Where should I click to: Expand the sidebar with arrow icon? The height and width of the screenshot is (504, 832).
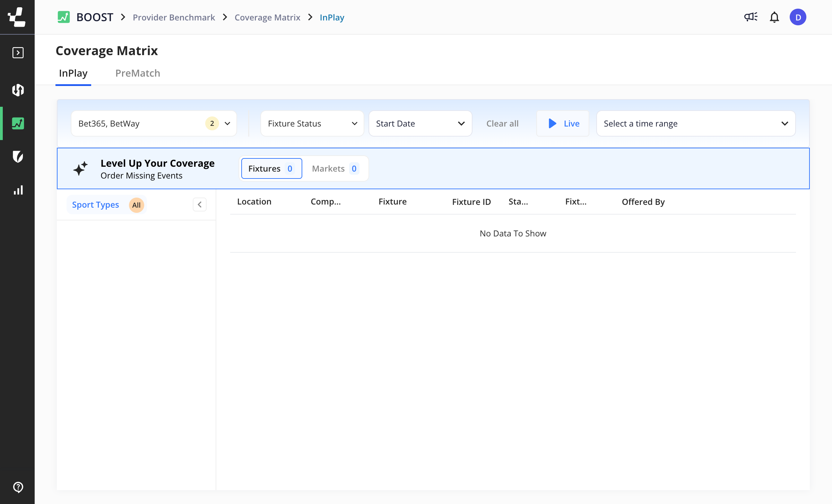(18, 53)
